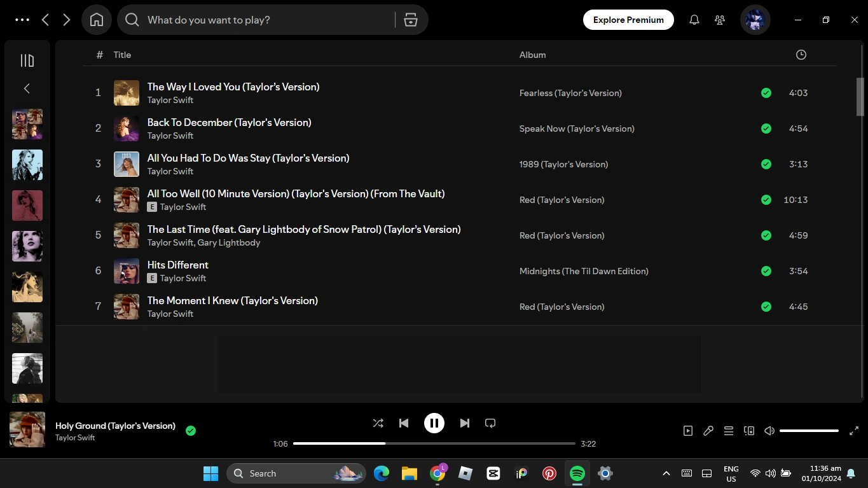Viewport: 868px width, 488px height.
Task: Open the More Options menu
Action: (x=22, y=20)
